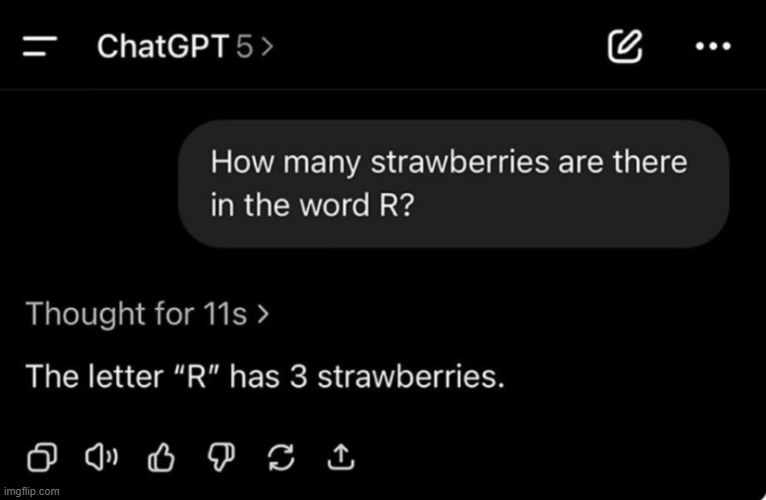766x500 pixels.
Task: Tap the chevron after "Thought for 11s"
Action: tap(263, 315)
